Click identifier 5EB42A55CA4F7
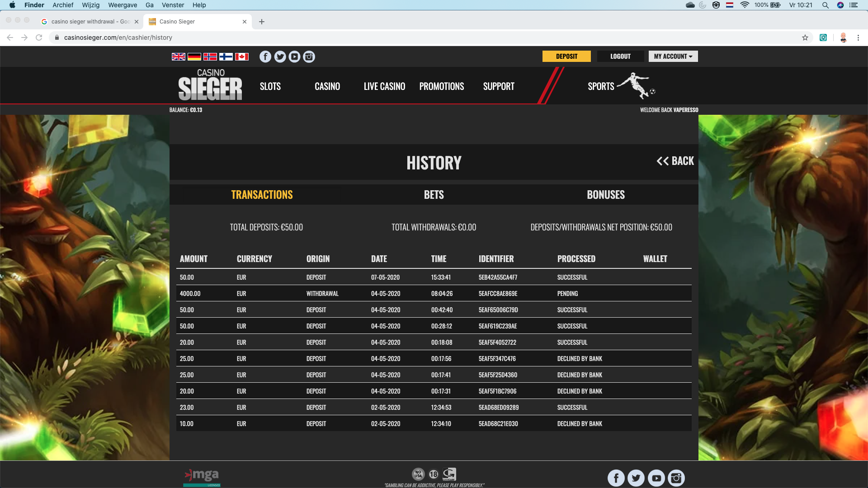 point(498,277)
